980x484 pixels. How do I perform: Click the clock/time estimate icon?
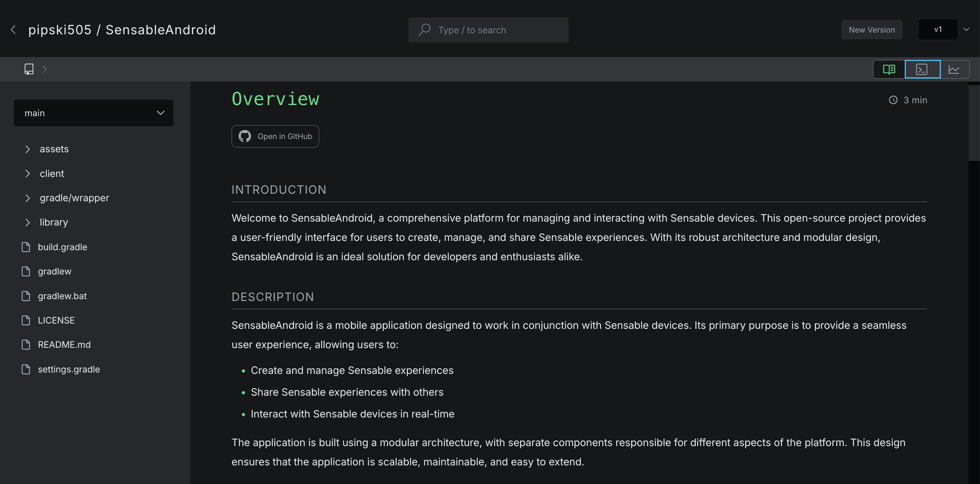pyautogui.click(x=893, y=99)
